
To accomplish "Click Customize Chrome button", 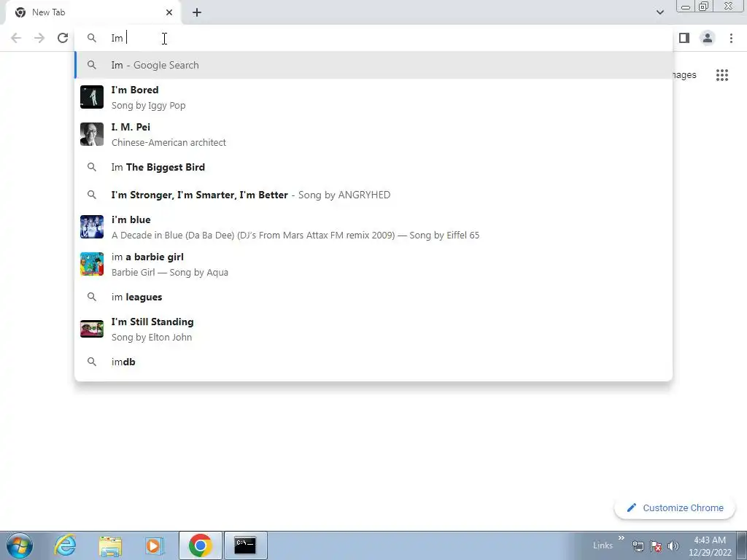I will (x=675, y=508).
